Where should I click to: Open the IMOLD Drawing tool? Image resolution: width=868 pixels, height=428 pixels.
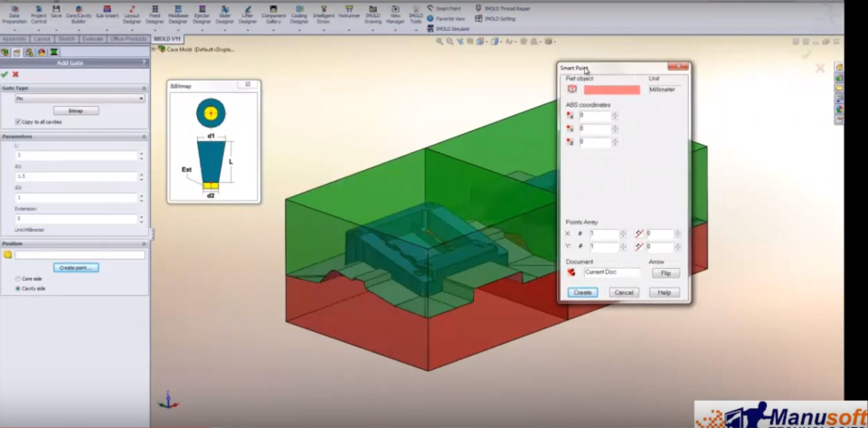373,15
